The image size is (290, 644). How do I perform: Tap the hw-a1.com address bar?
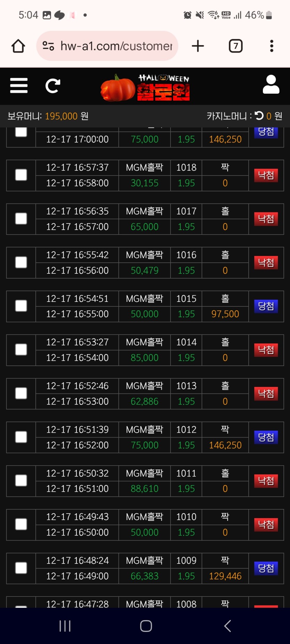[x=116, y=46]
